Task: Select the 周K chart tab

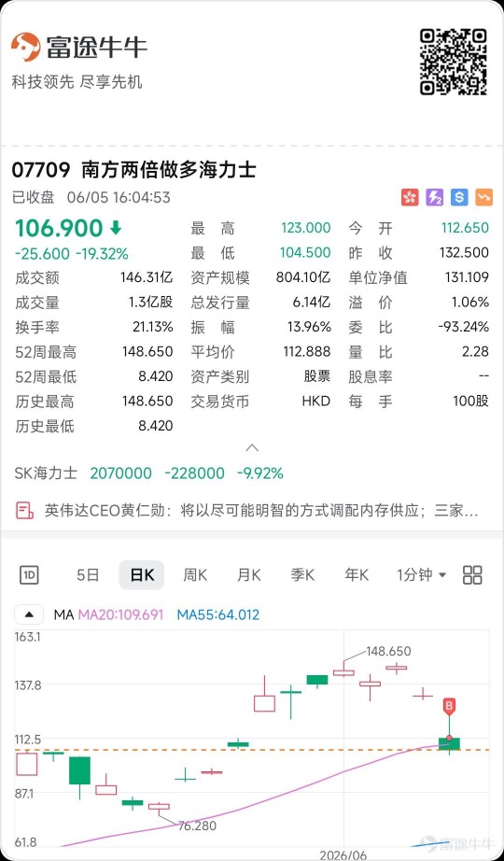Action: tap(195, 575)
